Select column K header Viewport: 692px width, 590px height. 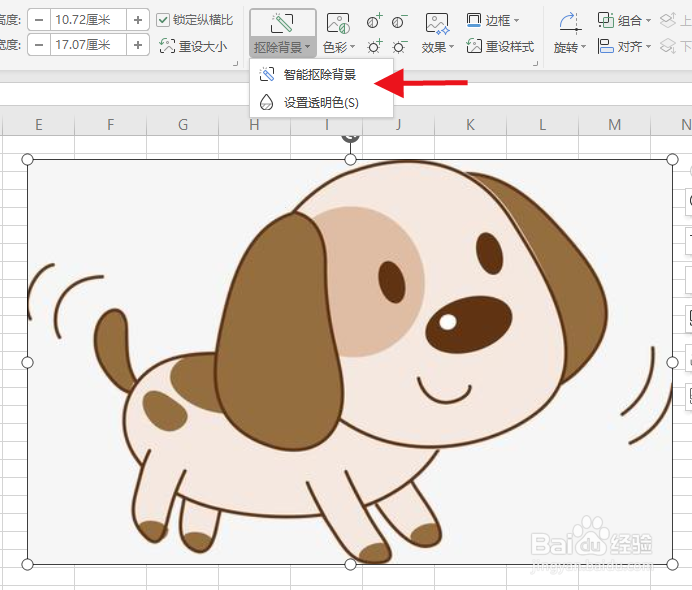tap(470, 125)
